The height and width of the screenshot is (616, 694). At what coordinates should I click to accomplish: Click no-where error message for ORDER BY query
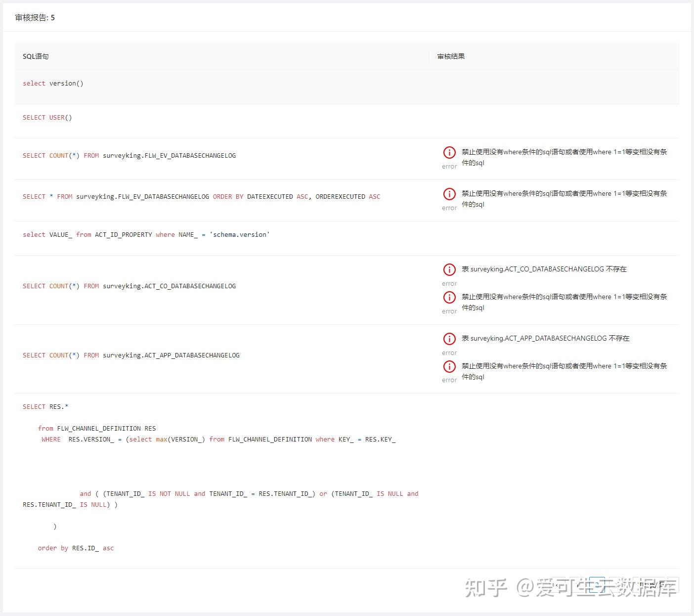(564, 199)
